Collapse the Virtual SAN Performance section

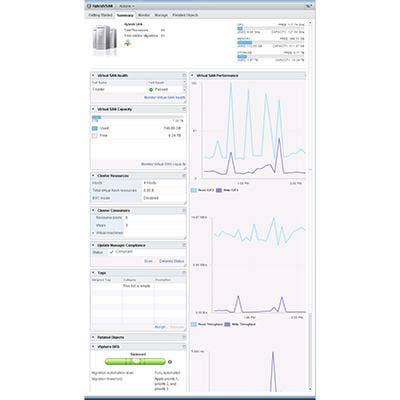click(192, 76)
